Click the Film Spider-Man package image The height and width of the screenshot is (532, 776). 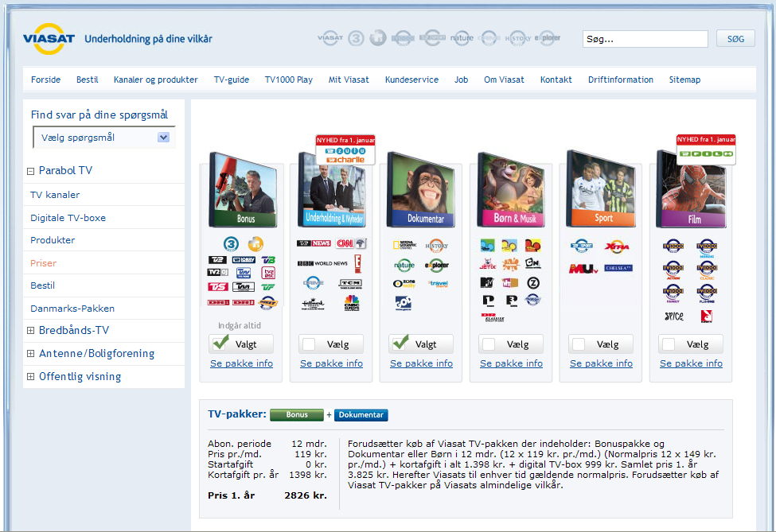[x=691, y=190]
